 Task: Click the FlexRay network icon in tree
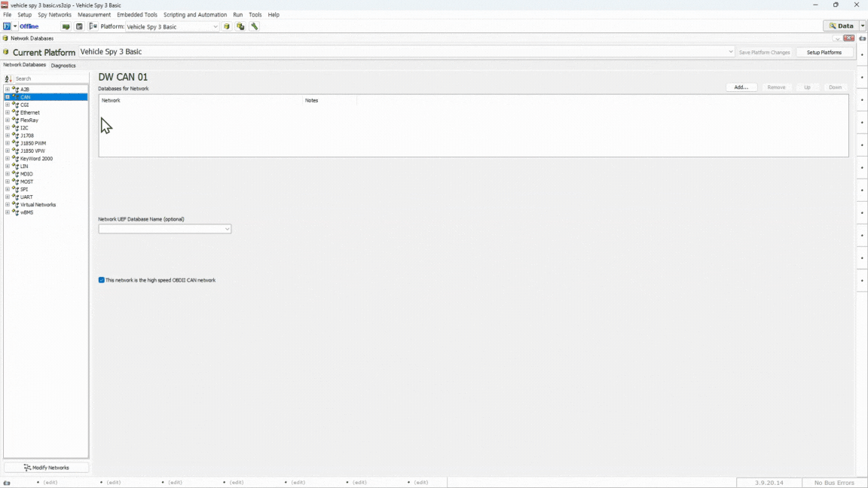click(x=16, y=120)
